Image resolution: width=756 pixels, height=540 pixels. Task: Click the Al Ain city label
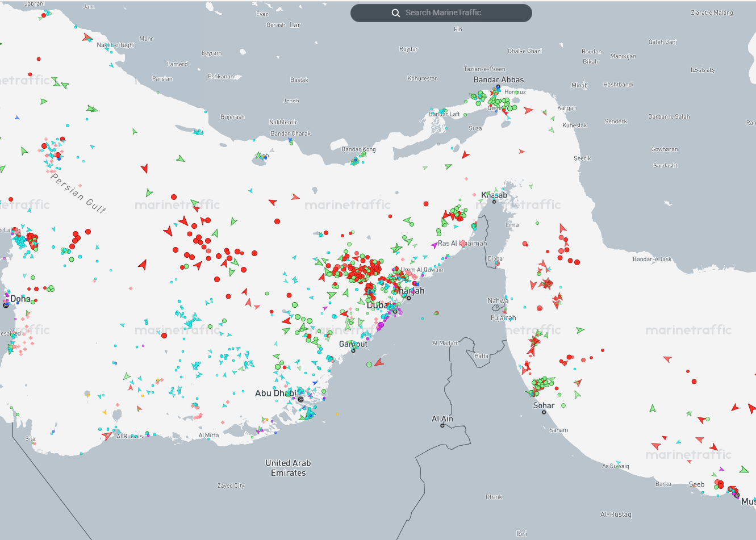click(442, 418)
